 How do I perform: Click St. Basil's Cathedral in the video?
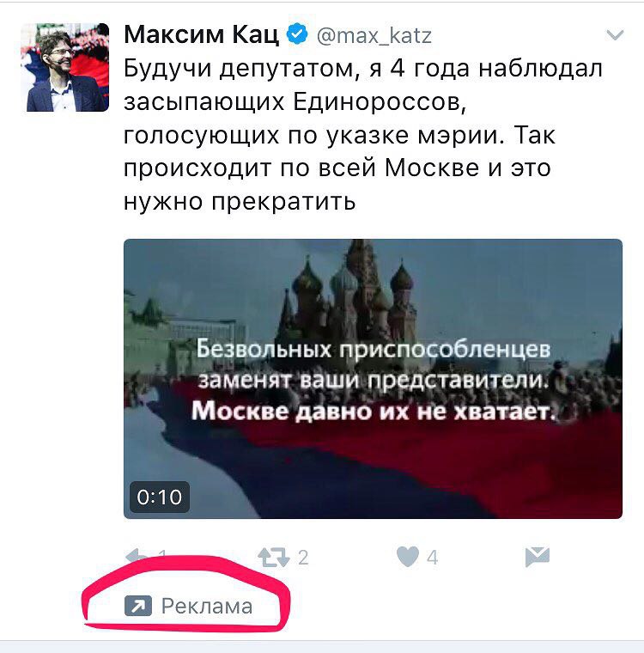point(354,291)
